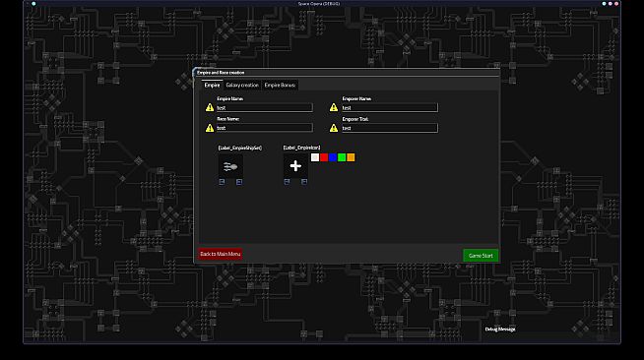Choose the orange empire color swatch
The width and height of the screenshot is (644, 360).
[351, 157]
